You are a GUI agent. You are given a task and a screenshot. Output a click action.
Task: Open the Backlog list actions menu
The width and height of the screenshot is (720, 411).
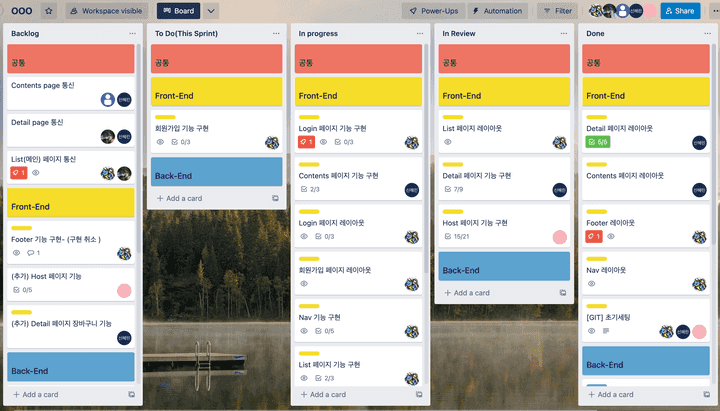click(x=132, y=33)
